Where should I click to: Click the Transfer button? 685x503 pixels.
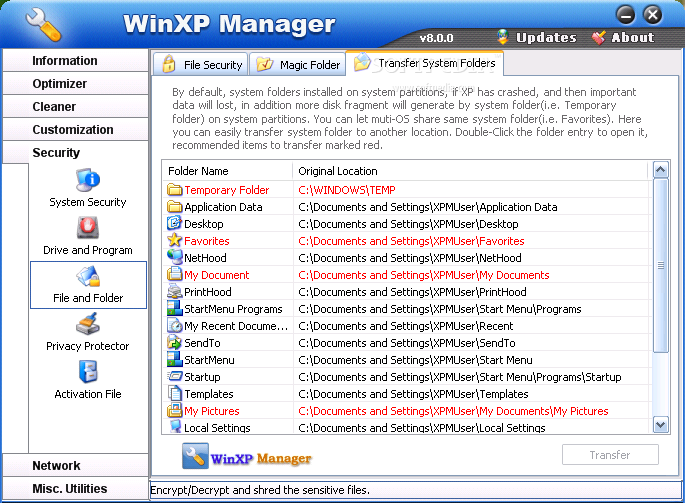(610, 455)
